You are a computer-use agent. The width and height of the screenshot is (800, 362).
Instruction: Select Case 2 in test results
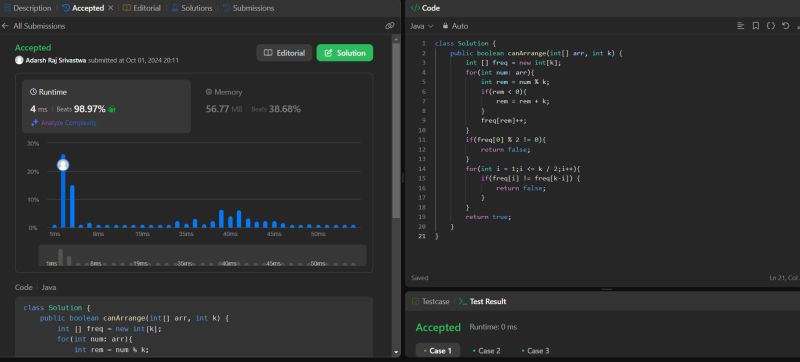tap(486, 351)
